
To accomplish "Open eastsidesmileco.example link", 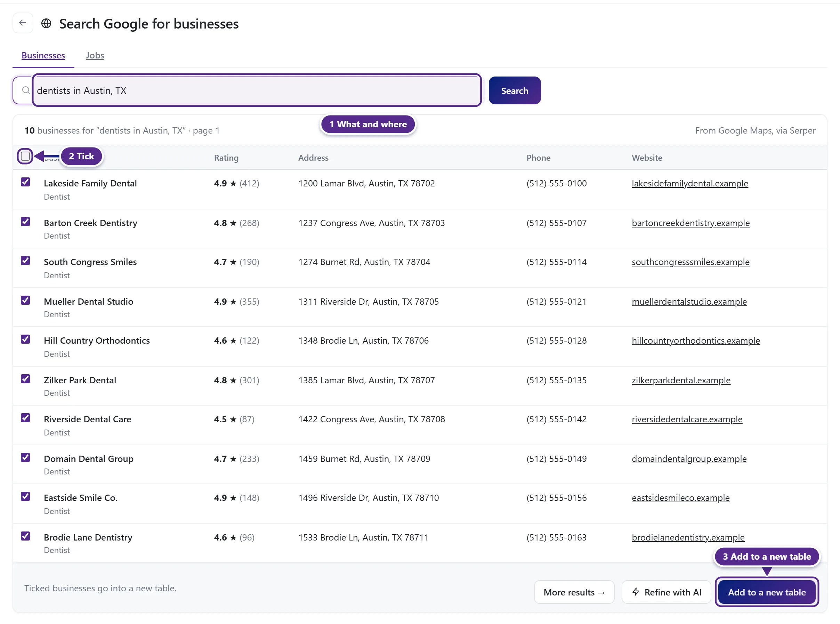I will [x=680, y=498].
